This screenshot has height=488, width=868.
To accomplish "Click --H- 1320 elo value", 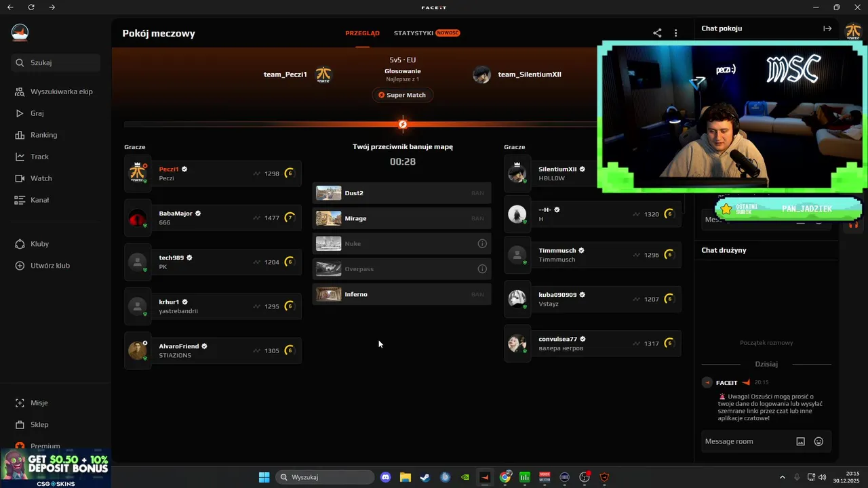I will (651, 214).
